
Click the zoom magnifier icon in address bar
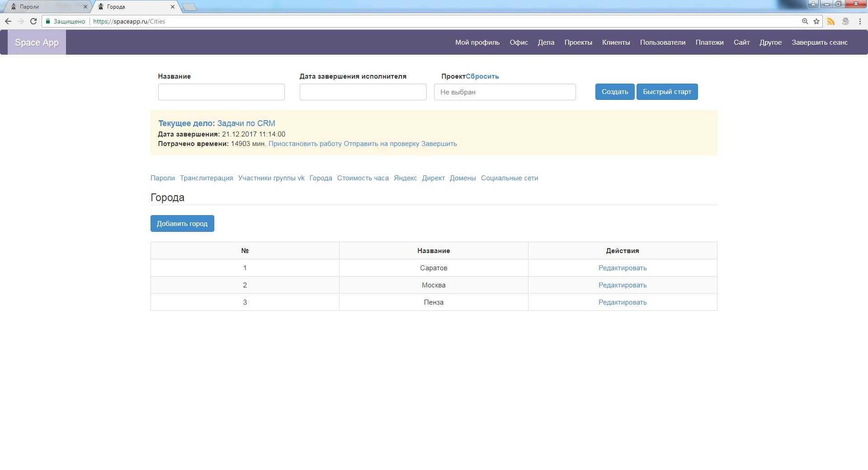[x=805, y=21]
